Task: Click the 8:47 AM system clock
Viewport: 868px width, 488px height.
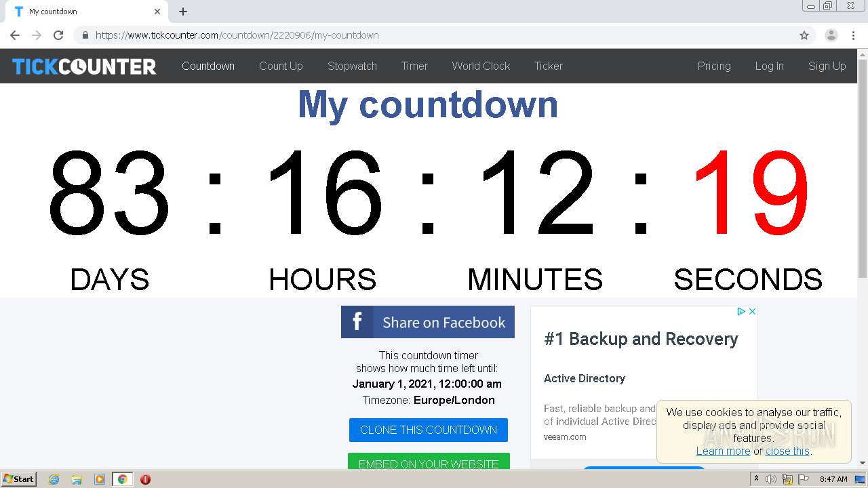Action: pyautogui.click(x=833, y=479)
